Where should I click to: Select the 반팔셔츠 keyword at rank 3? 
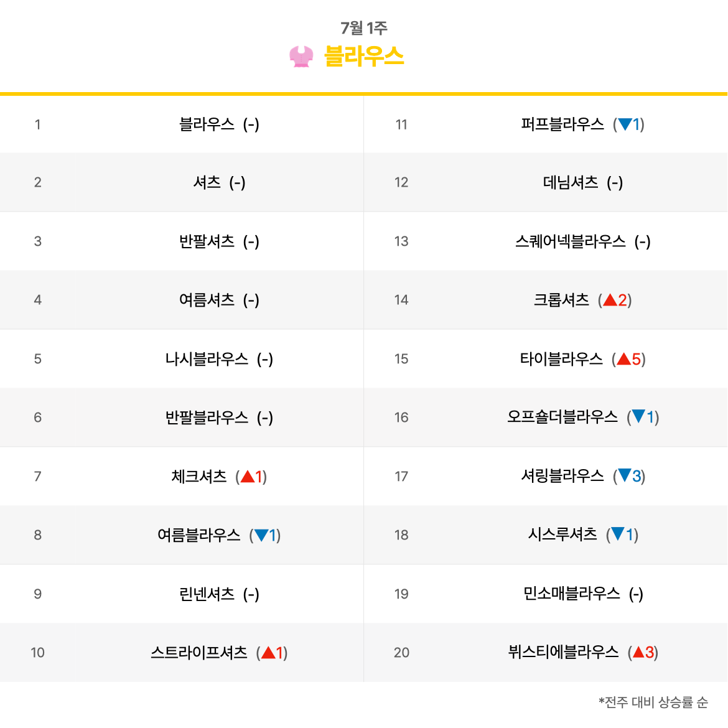point(207,241)
